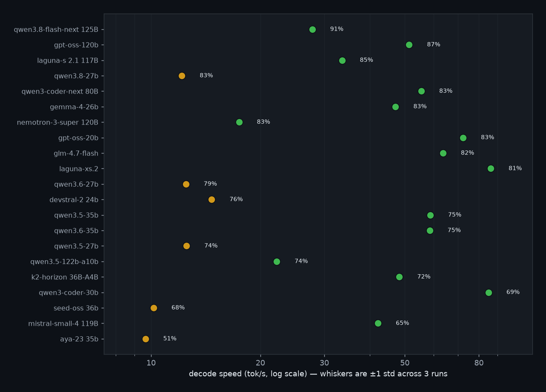Click the laguna-xs.2 data point
546x392 pixels.
491,168
